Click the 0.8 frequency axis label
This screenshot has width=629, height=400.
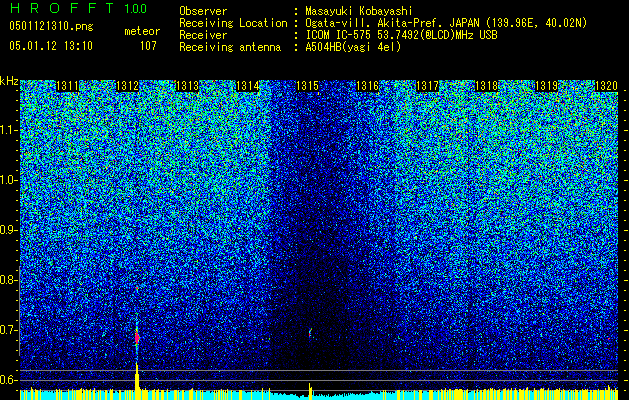9,280
